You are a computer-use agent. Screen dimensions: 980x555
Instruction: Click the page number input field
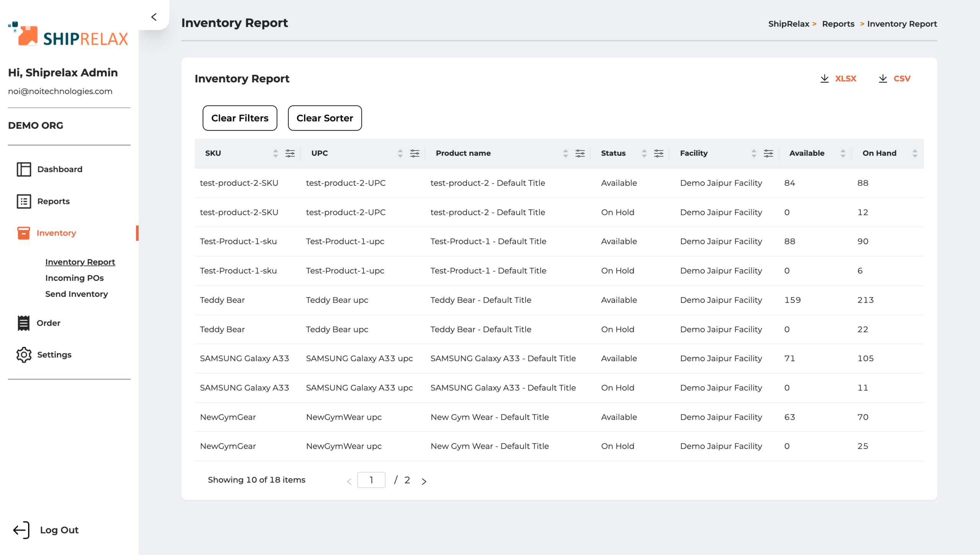(371, 480)
